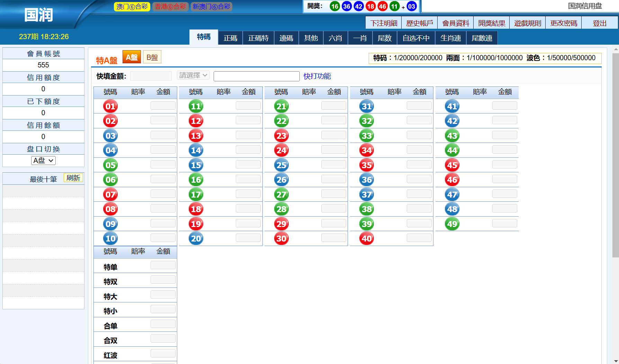Click the amount field for 特单

pos(163,265)
